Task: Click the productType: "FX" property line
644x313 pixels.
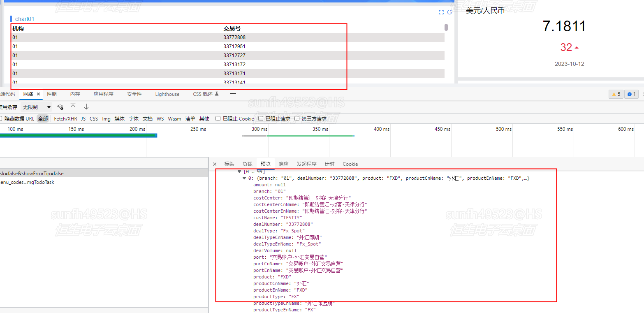Action: (x=276, y=297)
